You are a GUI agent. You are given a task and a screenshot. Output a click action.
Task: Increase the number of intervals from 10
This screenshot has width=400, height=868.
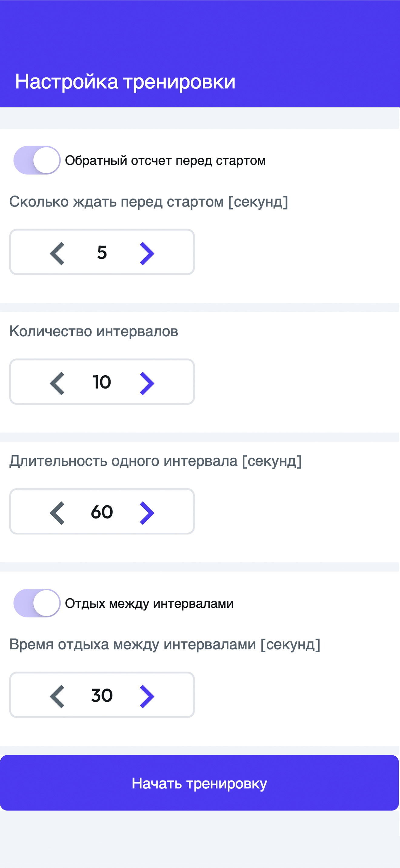148,382
